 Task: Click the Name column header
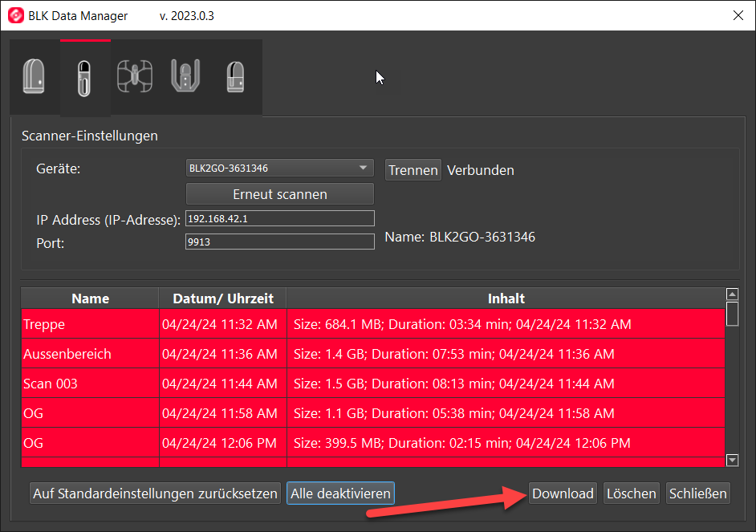point(90,298)
